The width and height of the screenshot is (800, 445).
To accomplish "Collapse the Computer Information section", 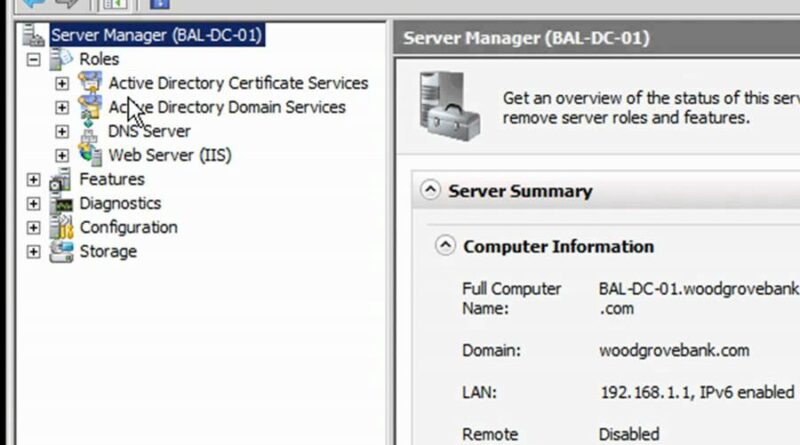I will coord(445,245).
